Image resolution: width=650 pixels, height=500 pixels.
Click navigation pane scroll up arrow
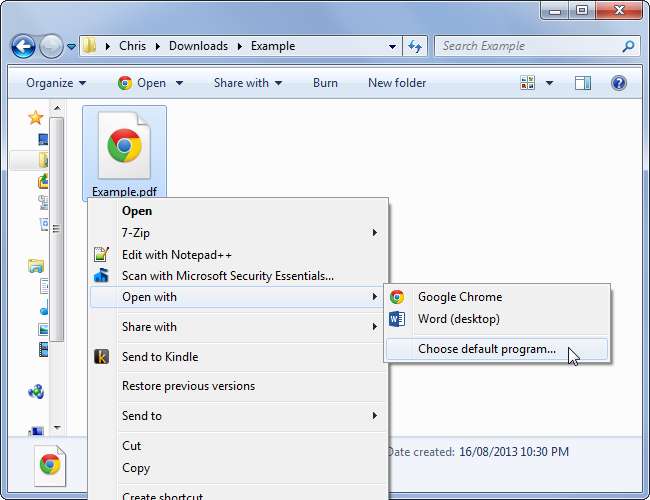[57, 109]
